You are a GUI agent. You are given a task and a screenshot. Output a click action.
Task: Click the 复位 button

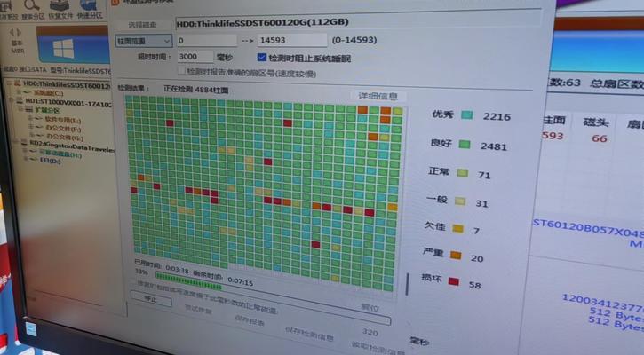coord(370,307)
